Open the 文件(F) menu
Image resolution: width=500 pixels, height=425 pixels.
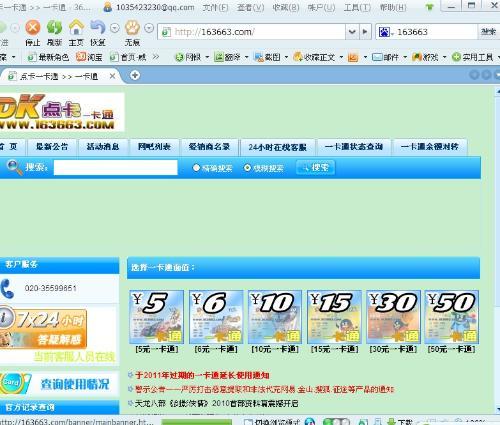(215, 7)
